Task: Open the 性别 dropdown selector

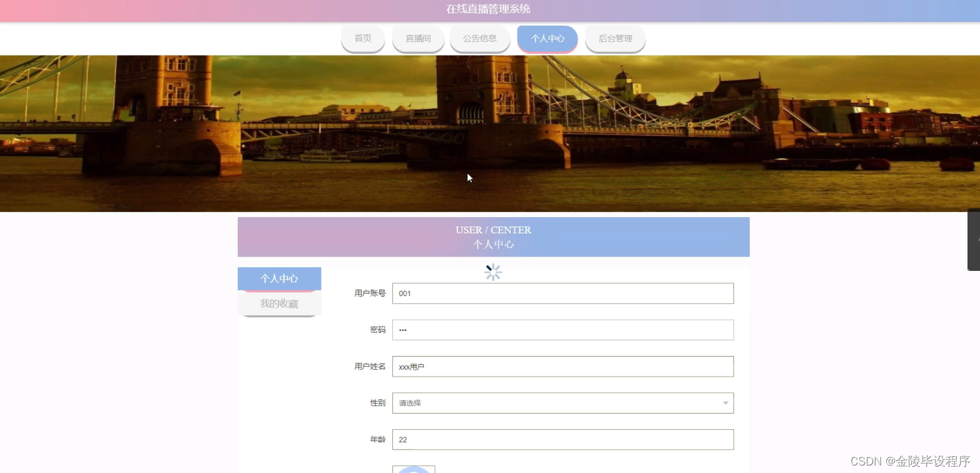Action: [563, 403]
